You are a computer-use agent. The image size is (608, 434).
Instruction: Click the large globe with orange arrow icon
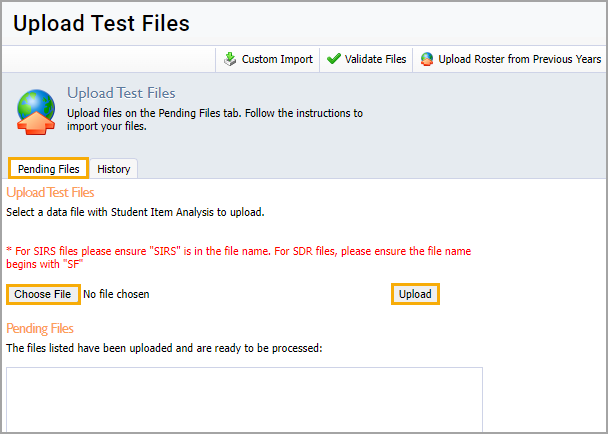tap(36, 112)
